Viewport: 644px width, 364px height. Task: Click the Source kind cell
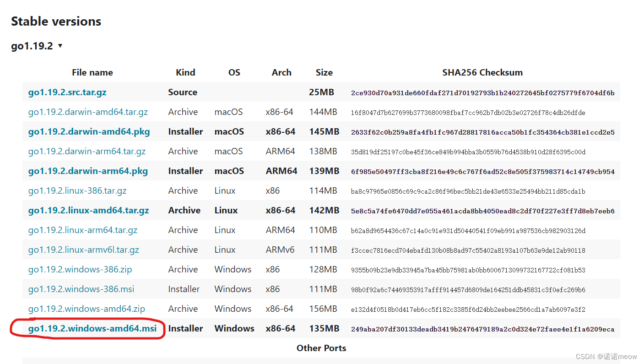183,92
